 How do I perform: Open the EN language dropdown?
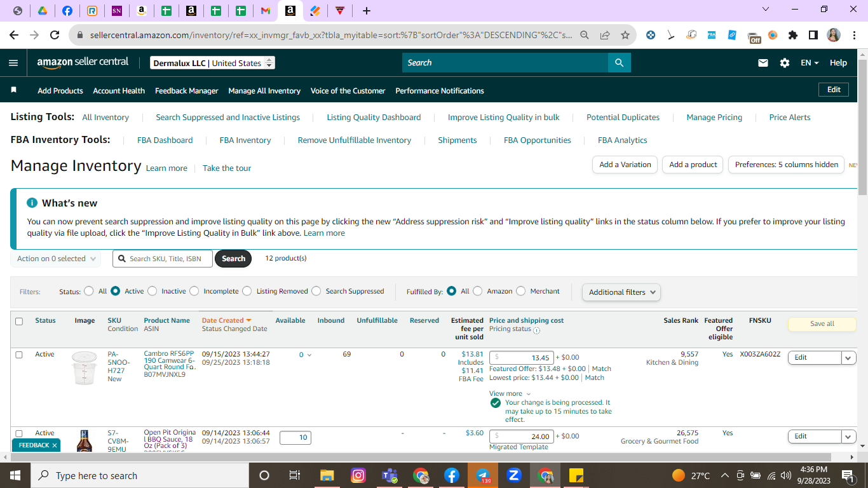coord(810,63)
